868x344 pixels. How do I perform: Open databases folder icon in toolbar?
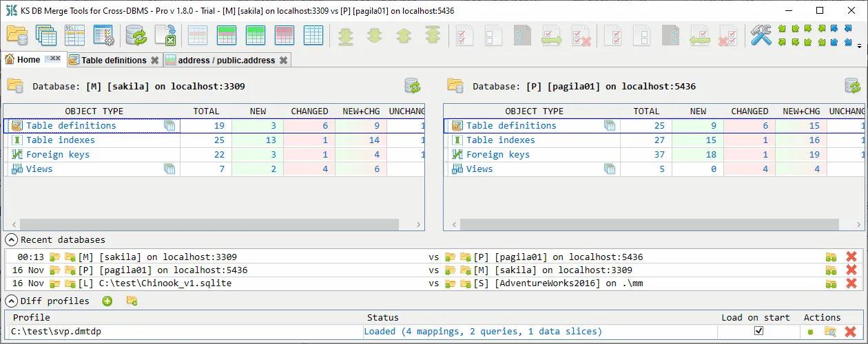coord(17,35)
